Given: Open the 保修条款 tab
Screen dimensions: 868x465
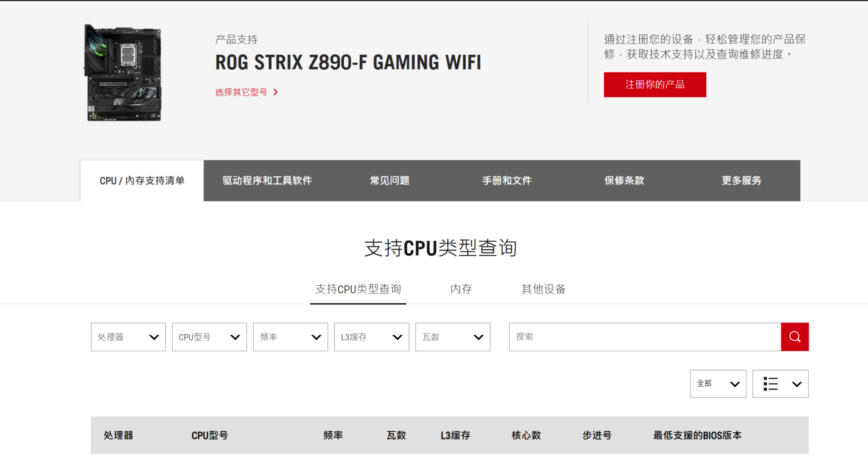Looking at the screenshot, I should (624, 181).
